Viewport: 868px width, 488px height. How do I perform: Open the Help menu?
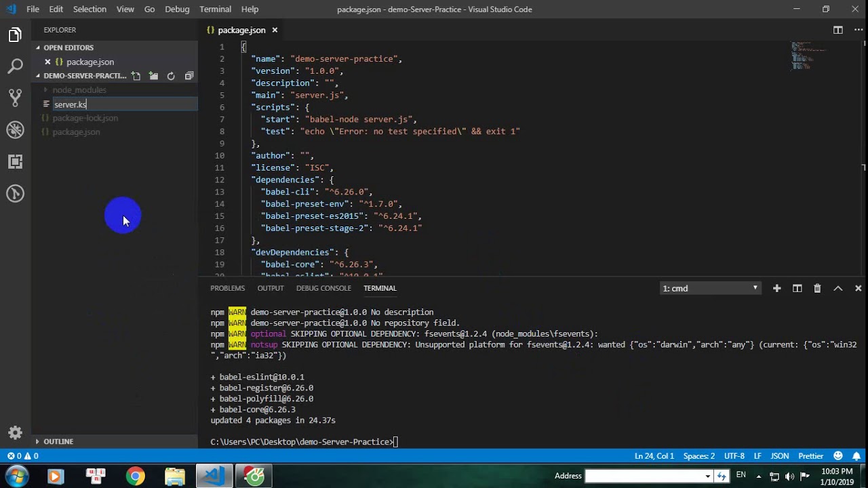tap(250, 9)
